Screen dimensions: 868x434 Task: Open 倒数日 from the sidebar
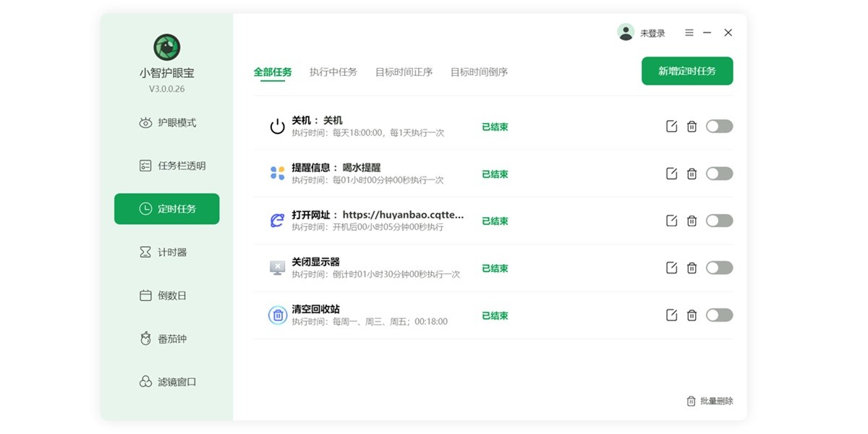(x=147, y=295)
